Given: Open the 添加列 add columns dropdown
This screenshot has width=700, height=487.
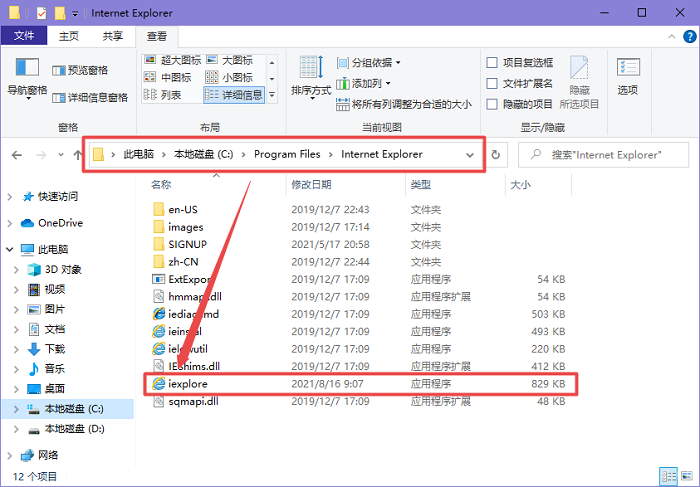Looking at the screenshot, I should (x=363, y=83).
